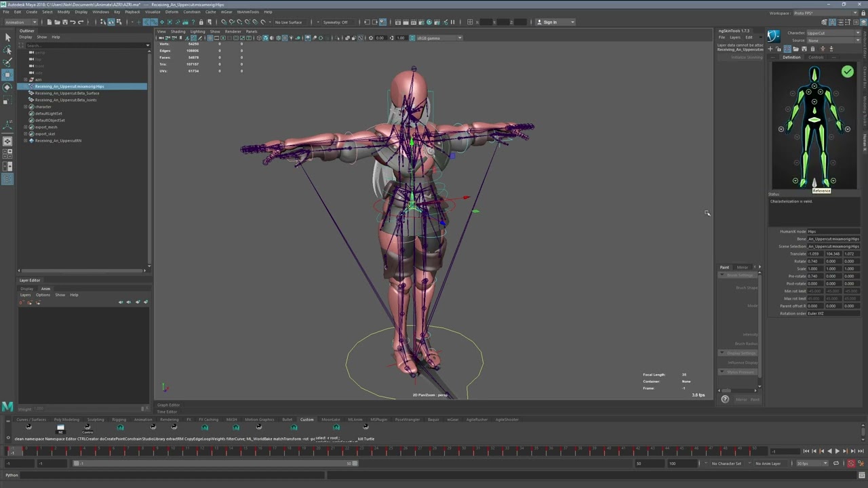Click the lock selection icon in status line
Image resolution: width=868 pixels, height=488 pixels.
pyautogui.click(x=201, y=22)
